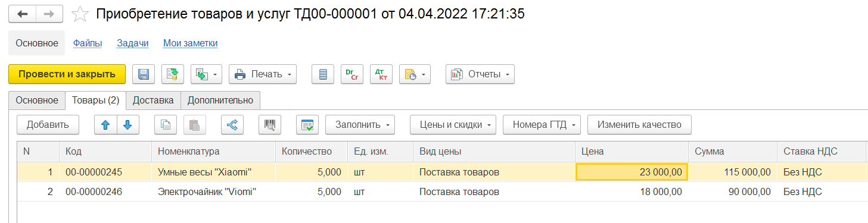Mark document as favorite with star
Screen dimensions: 868x223
tap(80, 14)
